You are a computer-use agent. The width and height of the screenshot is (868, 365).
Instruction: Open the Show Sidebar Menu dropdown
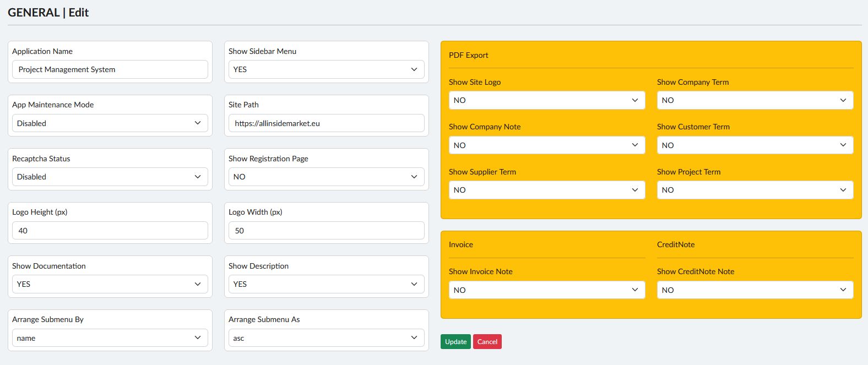326,69
